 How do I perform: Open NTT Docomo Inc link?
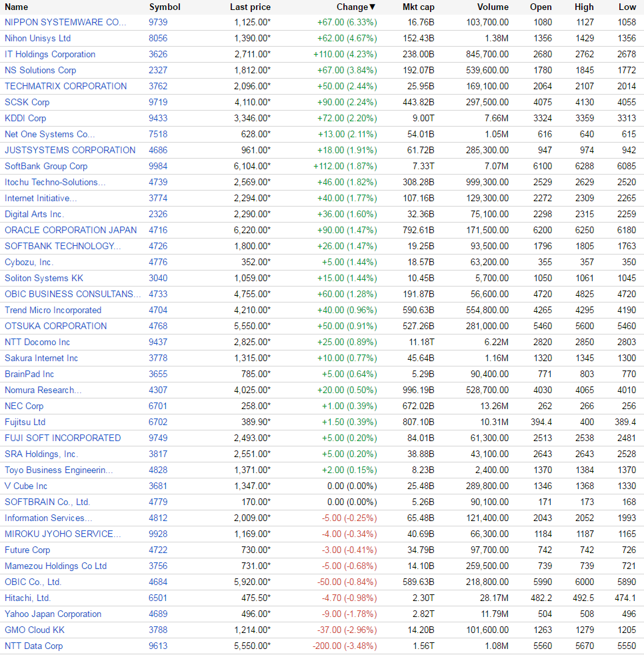(x=37, y=342)
